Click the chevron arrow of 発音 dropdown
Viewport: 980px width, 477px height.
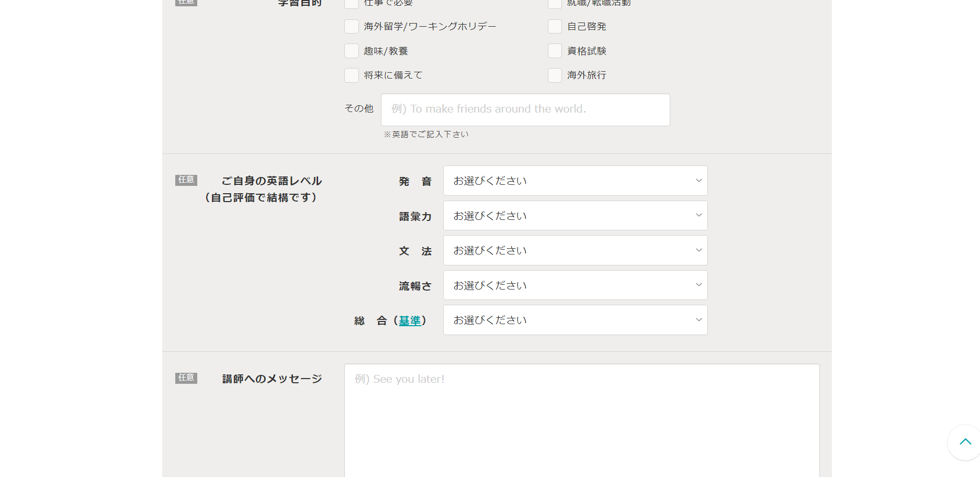(699, 181)
